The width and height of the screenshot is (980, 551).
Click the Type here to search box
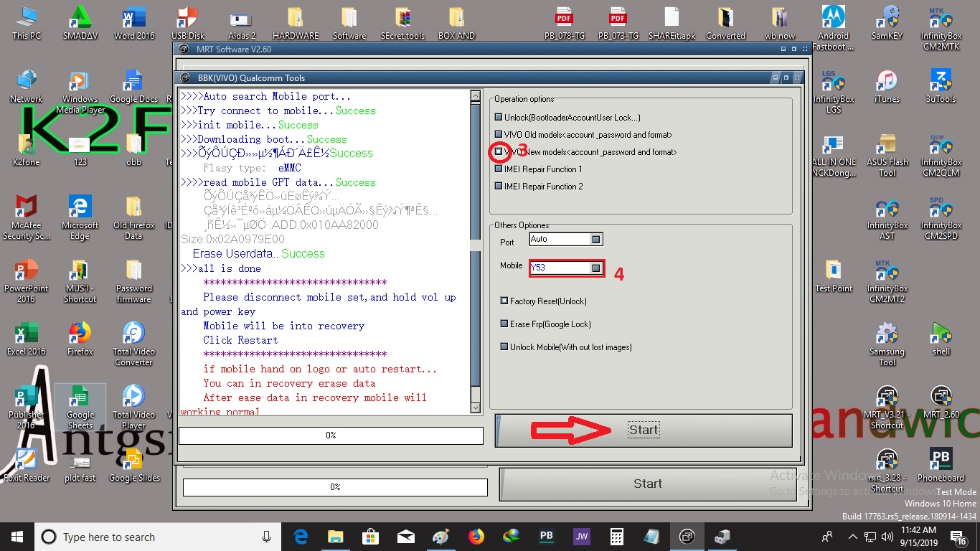pyautogui.click(x=156, y=537)
